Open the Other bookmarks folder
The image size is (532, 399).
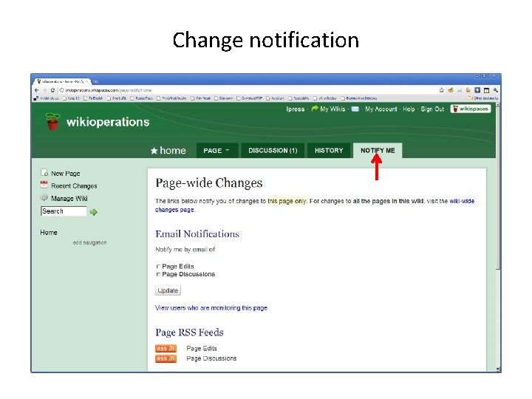[x=482, y=98]
